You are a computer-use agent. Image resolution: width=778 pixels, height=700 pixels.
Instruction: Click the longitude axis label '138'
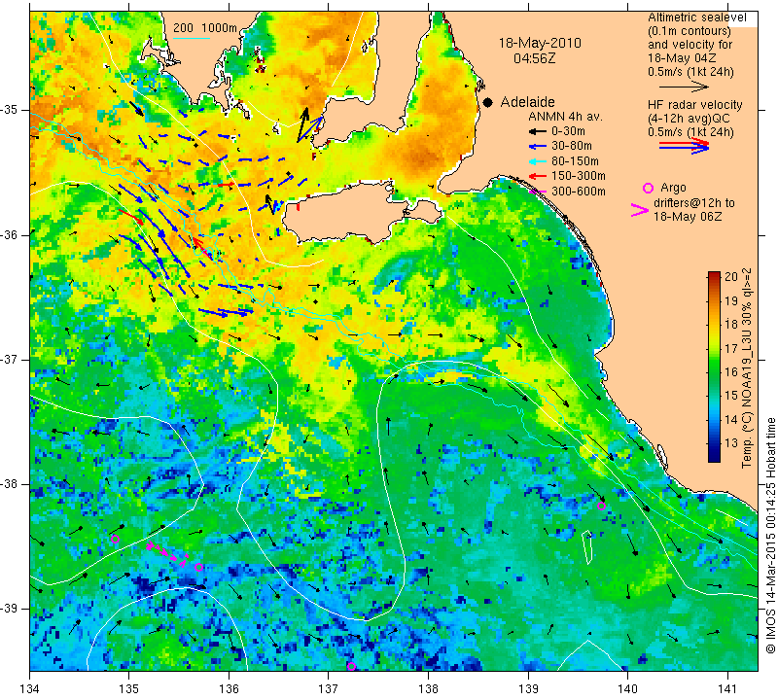[428, 689]
